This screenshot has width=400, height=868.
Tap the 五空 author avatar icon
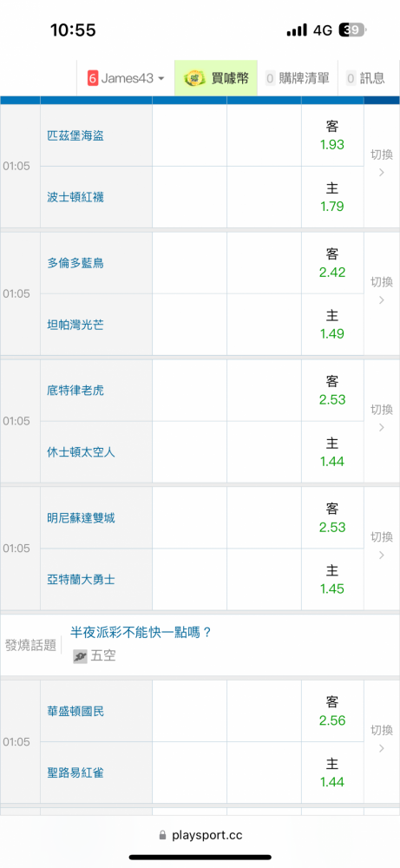tap(80, 656)
